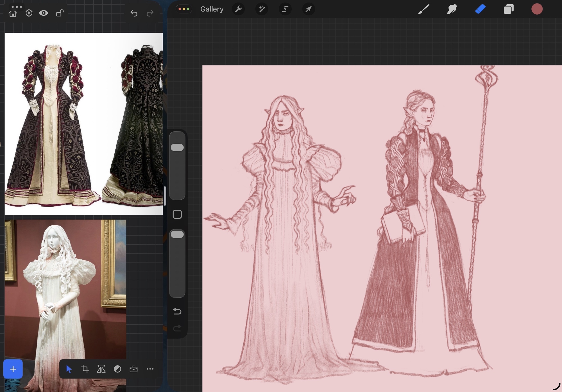Open the Actions wrench menu
562x392 pixels.
[x=238, y=9]
